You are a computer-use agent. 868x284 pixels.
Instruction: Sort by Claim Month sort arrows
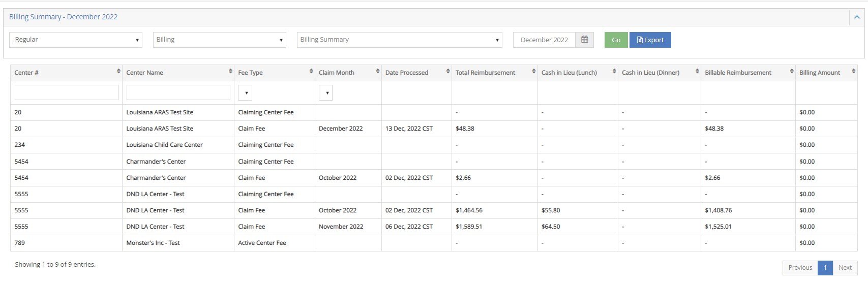tap(377, 72)
